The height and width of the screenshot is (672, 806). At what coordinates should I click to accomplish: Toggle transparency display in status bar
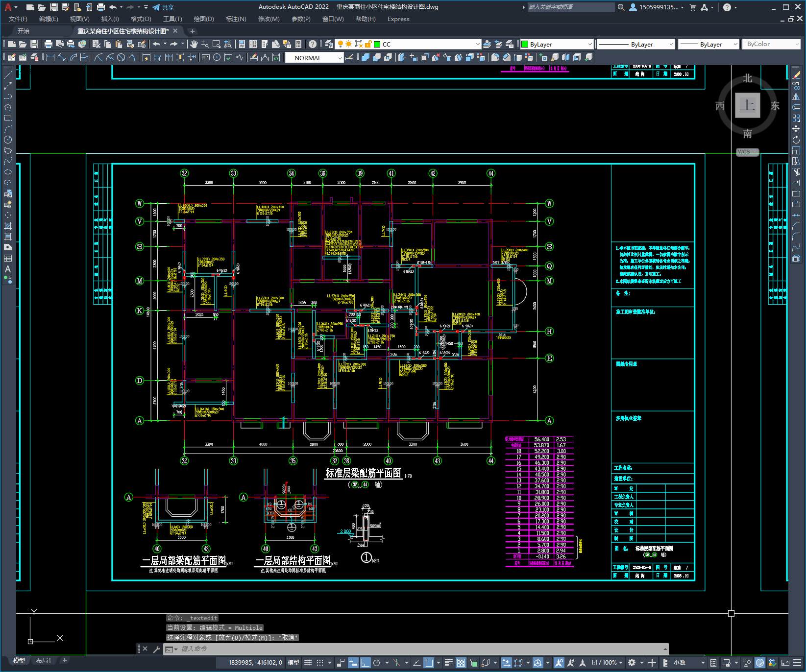(x=461, y=663)
